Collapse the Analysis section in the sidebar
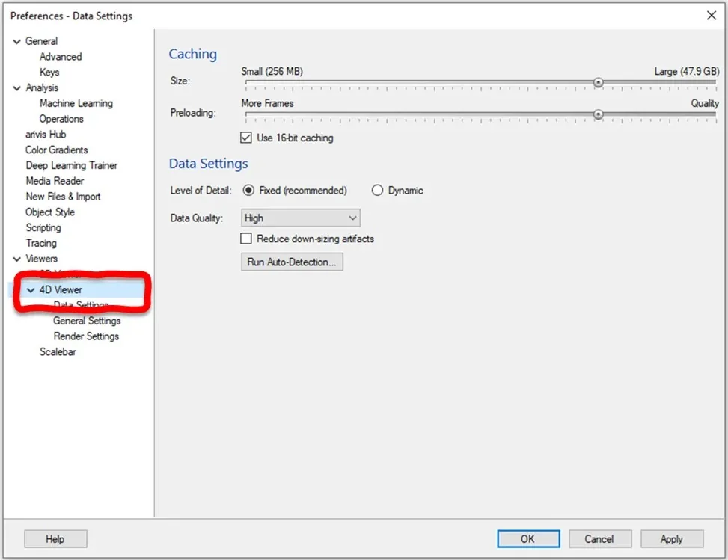The width and height of the screenshot is (728, 560). pyautogui.click(x=16, y=87)
